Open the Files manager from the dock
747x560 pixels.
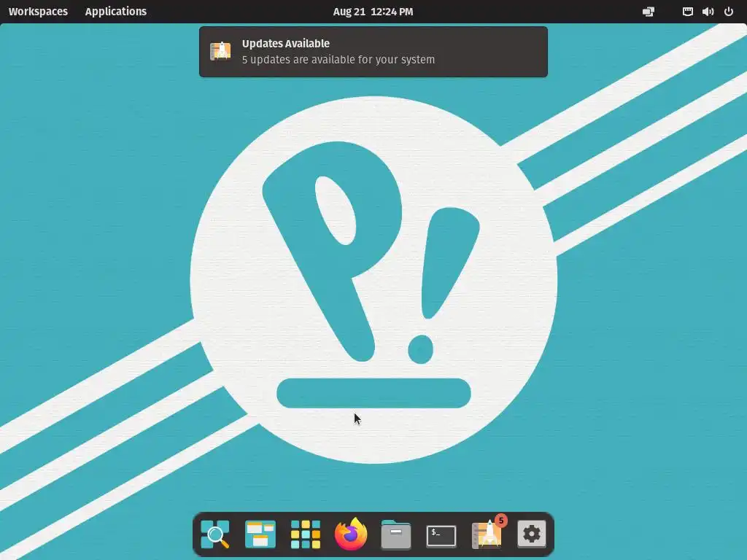click(x=396, y=534)
